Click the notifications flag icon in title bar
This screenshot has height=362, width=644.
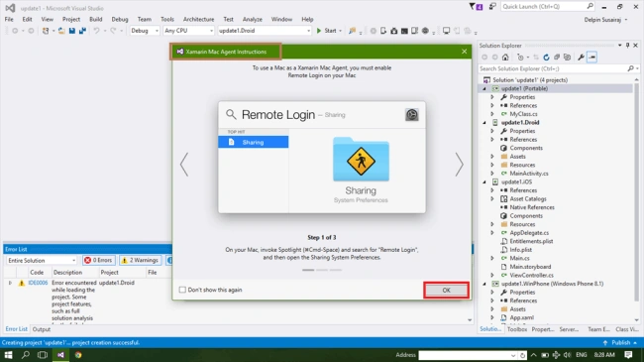(x=476, y=7)
